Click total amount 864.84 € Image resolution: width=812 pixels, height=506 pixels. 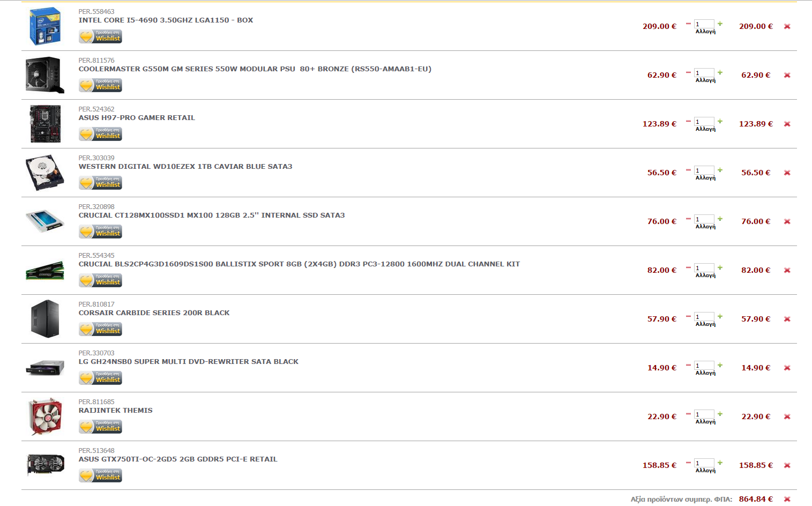tap(756, 499)
